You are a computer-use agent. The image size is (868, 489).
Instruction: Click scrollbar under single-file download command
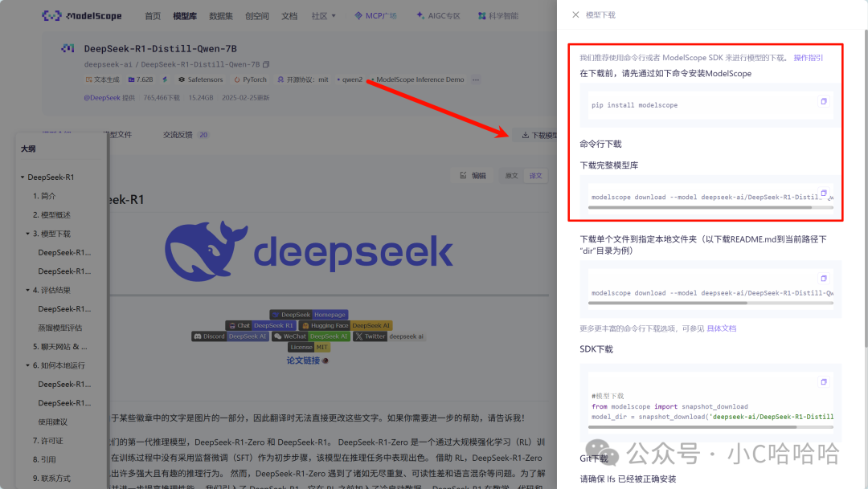[668, 304]
